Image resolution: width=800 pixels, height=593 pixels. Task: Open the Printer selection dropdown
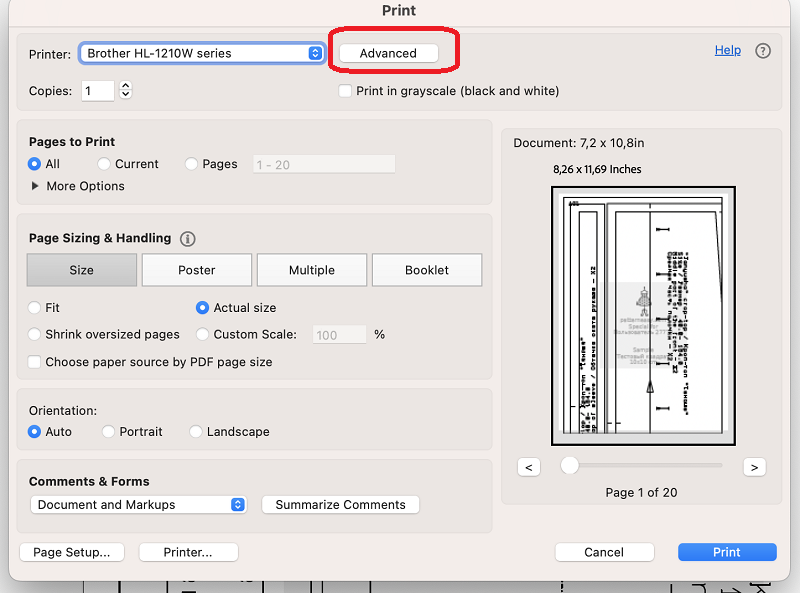[202, 53]
